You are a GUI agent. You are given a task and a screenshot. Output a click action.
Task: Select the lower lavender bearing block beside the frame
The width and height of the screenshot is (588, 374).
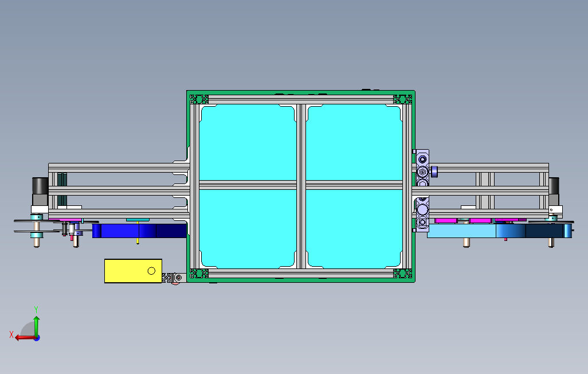[x=422, y=215]
